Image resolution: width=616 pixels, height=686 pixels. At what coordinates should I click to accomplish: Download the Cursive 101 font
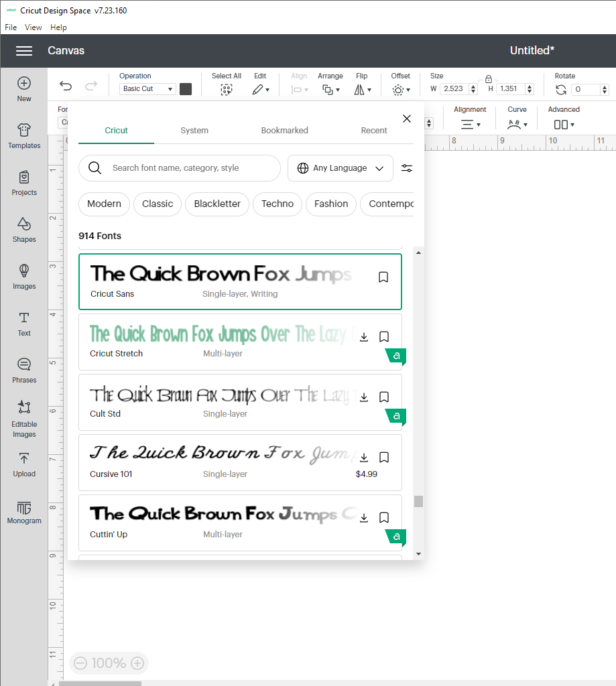(x=364, y=458)
